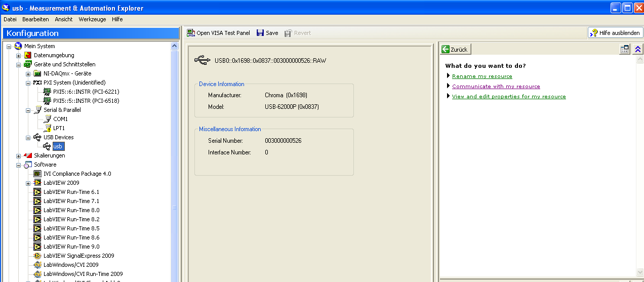Expand the LabVIEW 2009 node
This screenshot has width=644, height=282.
tap(28, 183)
